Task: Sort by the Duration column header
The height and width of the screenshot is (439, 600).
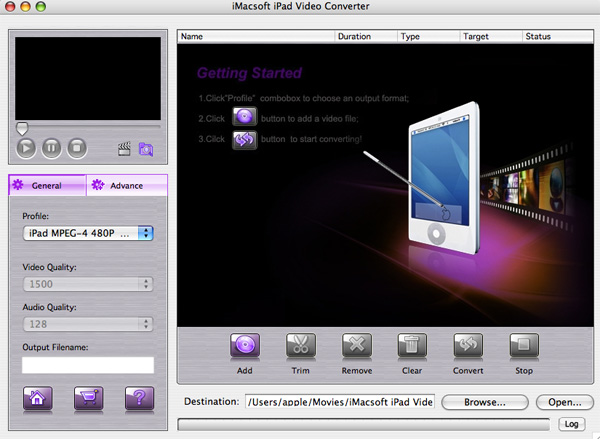Action: [x=366, y=36]
